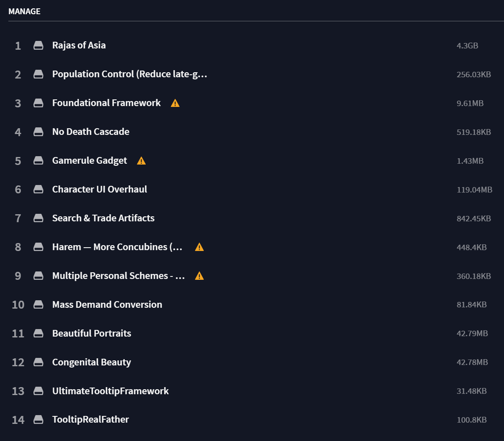504x441 pixels.
Task: Click the warning icon beside Gamerule Gadget
Action: (x=141, y=160)
